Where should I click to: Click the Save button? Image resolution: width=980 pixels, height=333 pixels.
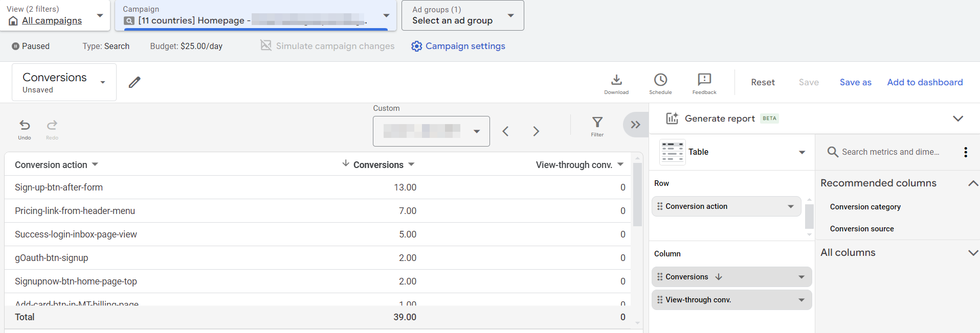[x=809, y=82]
